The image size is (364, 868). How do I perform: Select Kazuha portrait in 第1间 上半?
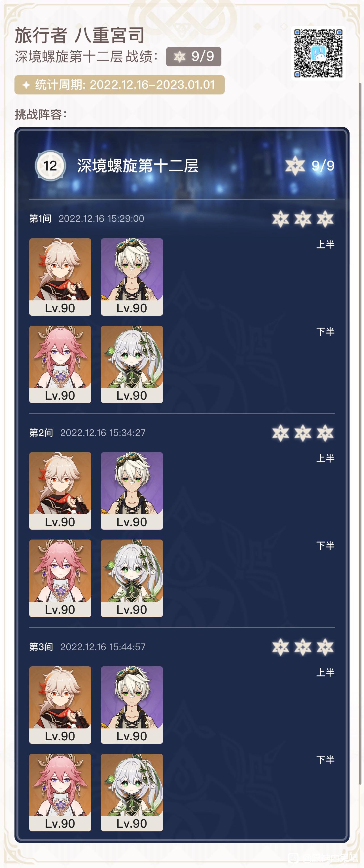(60, 277)
